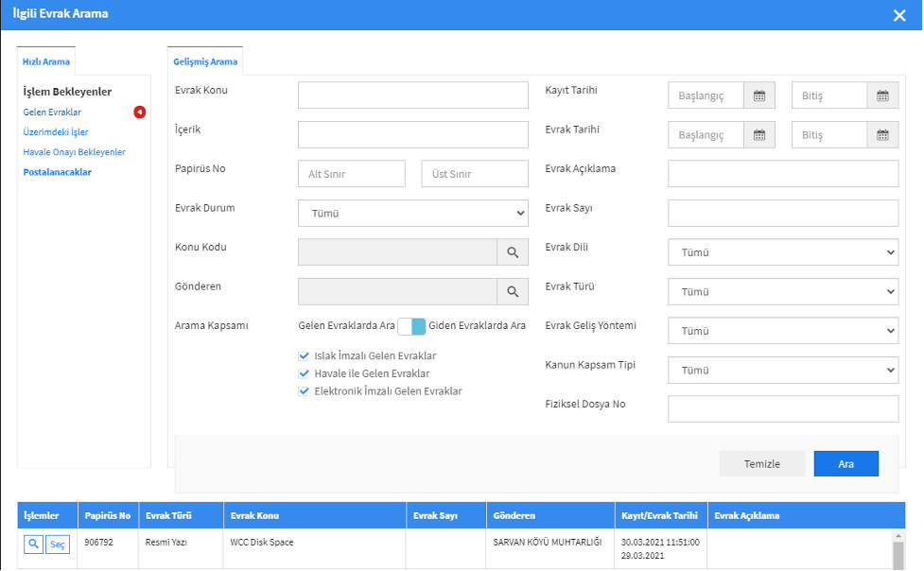
Task: Switch to Hızlı Arama tab
Action: click(46, 61)
